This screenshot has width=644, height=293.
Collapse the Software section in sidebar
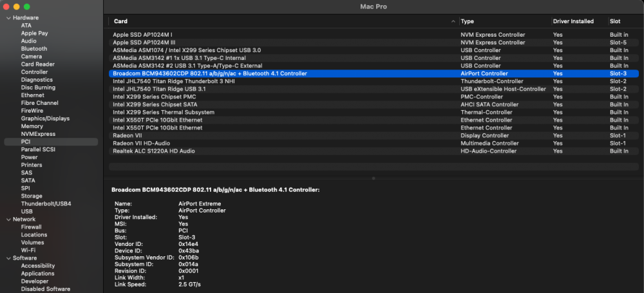point(8,258)
